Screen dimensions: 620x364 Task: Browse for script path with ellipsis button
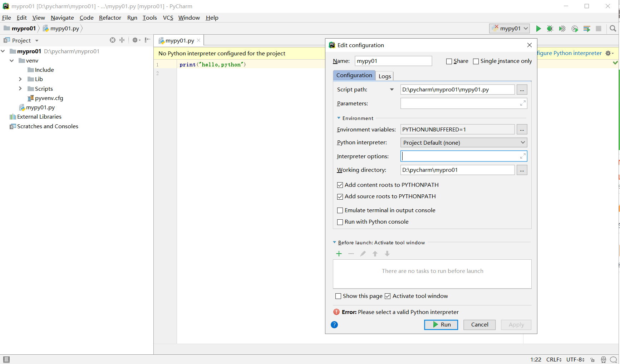[x=522, y=90]
